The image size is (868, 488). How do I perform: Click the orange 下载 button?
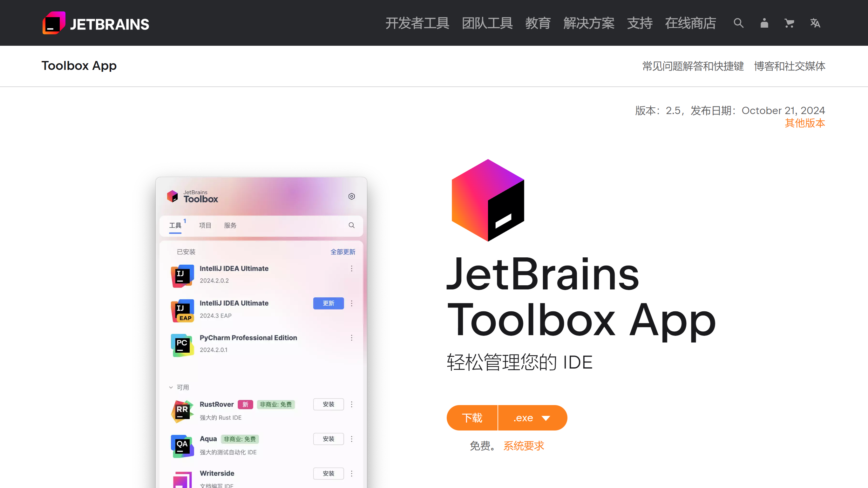(472, 418)
